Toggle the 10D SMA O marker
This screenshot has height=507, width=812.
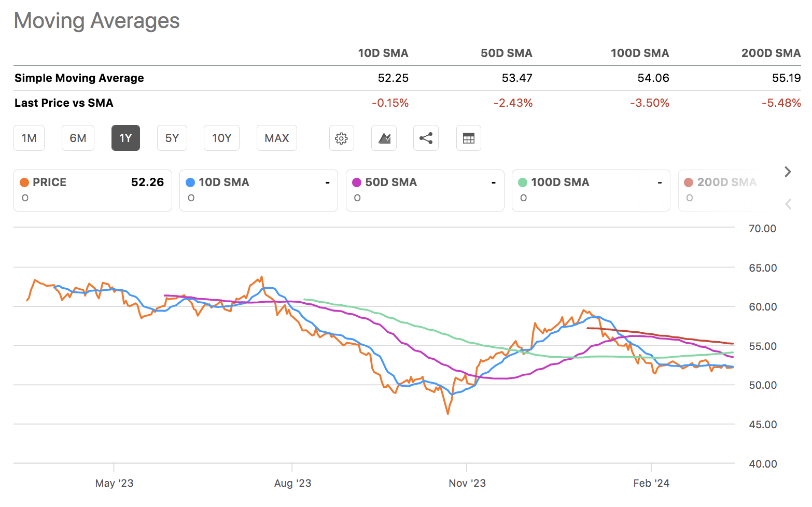(191, 198)
